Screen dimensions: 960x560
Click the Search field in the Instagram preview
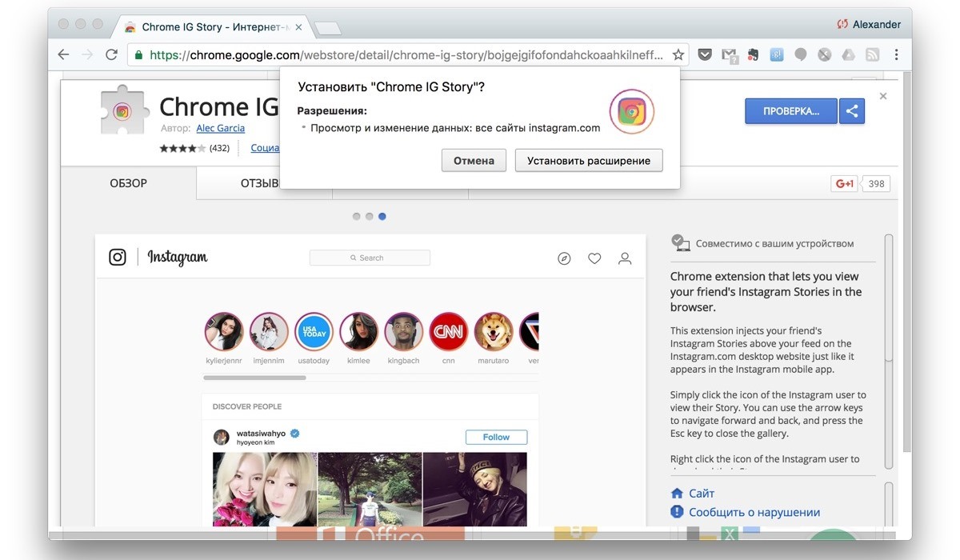click(370, 258)
